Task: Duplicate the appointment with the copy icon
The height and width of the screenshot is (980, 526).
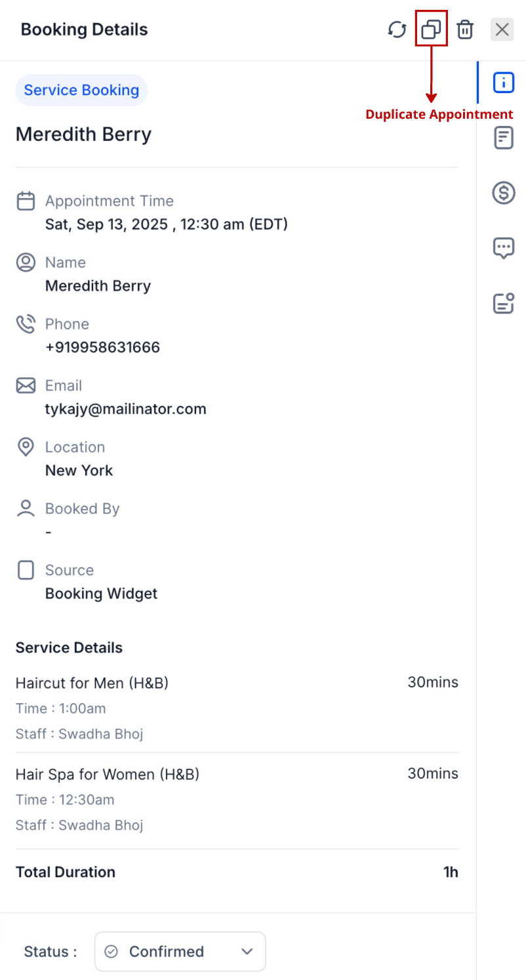Action: [x=431, y=30]
